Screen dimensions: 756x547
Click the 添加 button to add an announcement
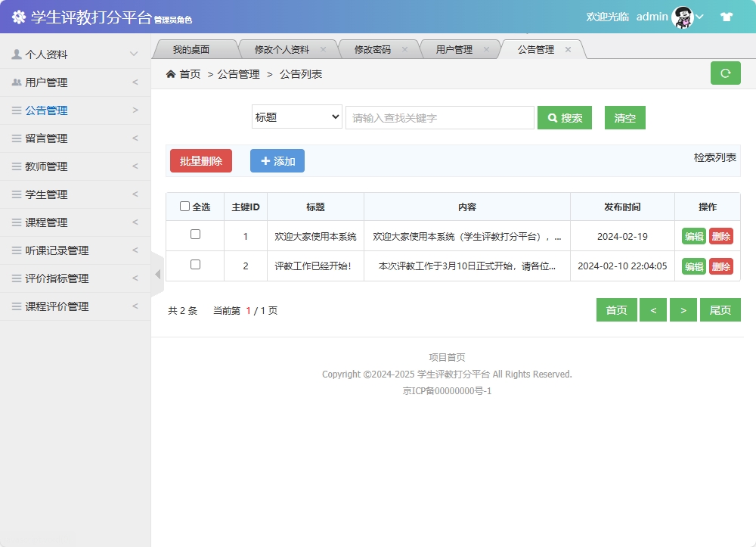[277, 161]
